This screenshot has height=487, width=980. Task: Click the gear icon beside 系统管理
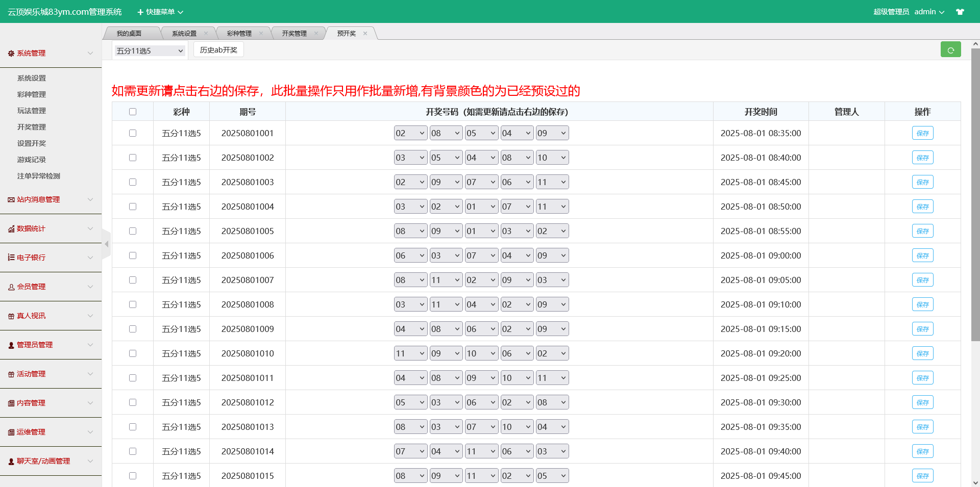(11, 53)
